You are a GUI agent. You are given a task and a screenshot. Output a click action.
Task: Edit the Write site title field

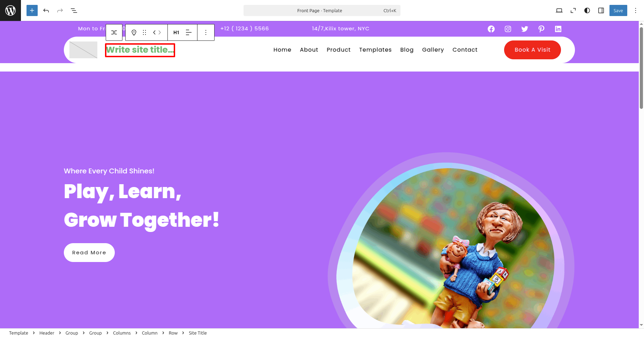click(140, 50)
